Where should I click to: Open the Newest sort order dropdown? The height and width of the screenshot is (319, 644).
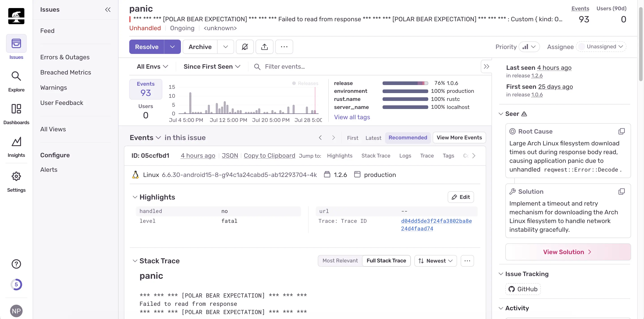point(436,261)
